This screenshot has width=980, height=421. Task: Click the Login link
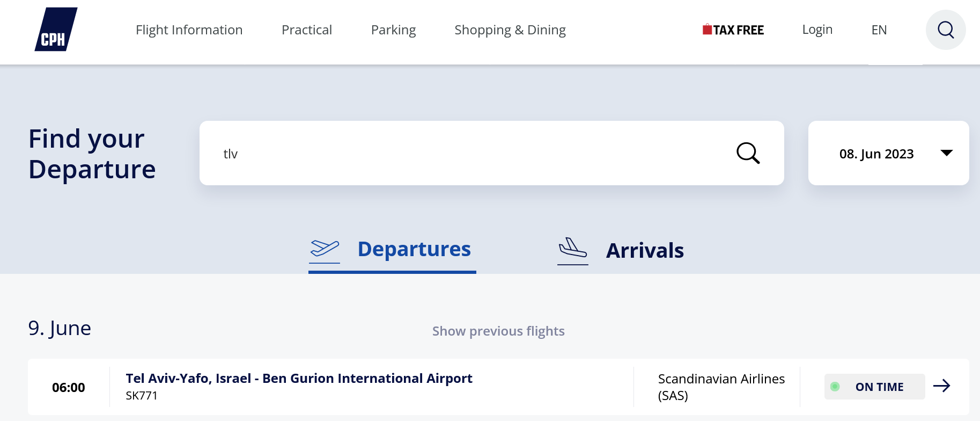817,30
